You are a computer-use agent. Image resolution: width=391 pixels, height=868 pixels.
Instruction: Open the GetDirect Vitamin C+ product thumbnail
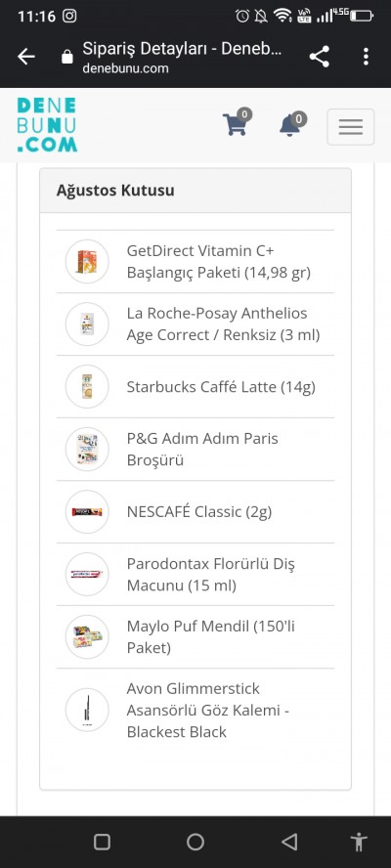coord(87,261)
